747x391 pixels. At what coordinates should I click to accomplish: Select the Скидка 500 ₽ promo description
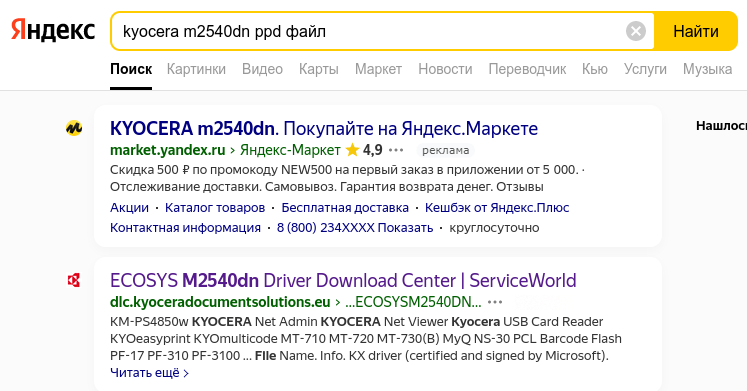coord(347,178)
